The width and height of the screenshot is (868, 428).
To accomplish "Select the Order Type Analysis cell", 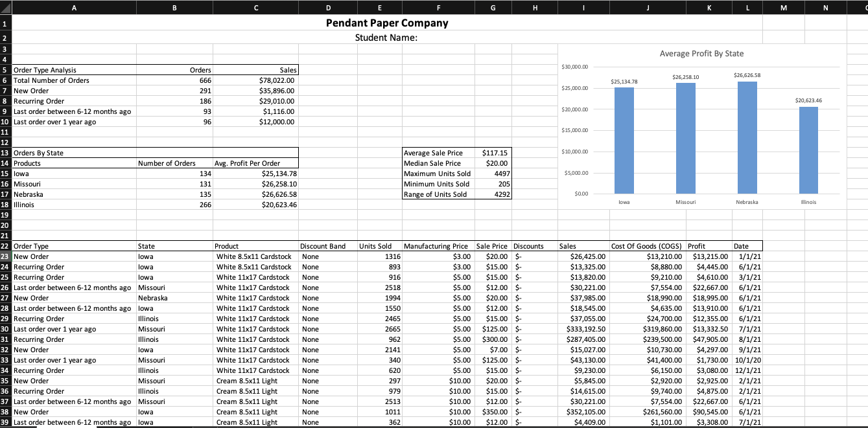I will pyautogui.click(x=74, y=70).
